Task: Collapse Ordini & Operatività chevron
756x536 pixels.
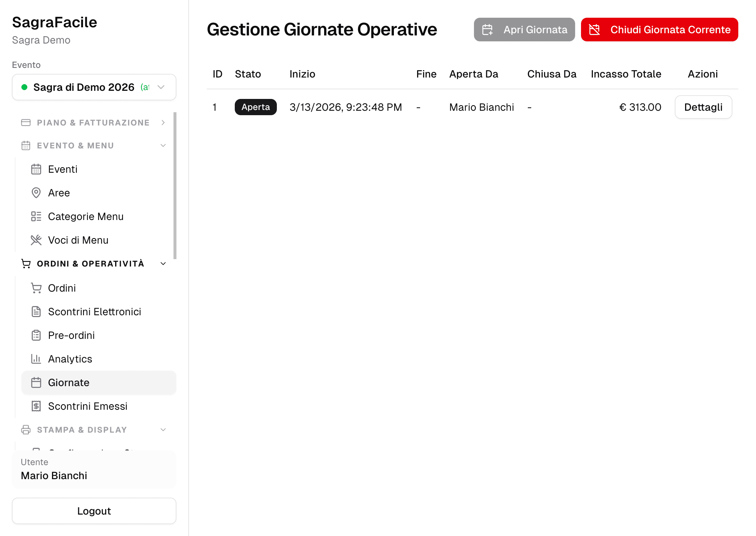Action: 163,264
